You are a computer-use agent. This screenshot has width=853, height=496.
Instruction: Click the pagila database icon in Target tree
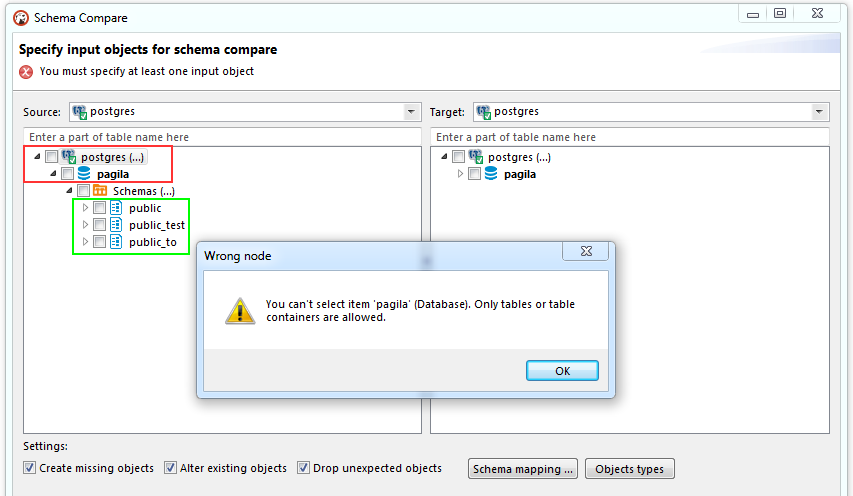(491, 174)
